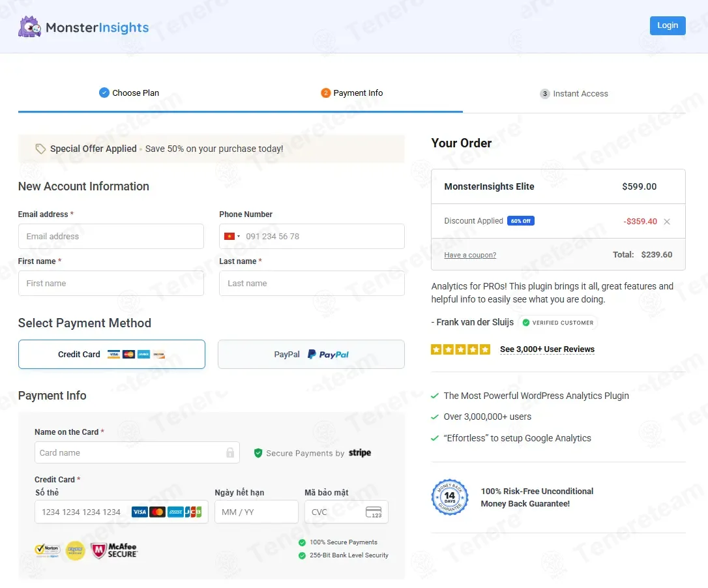Click the $599.00 price
Viewport: 708px width, 588px height.
coord(640,186)
